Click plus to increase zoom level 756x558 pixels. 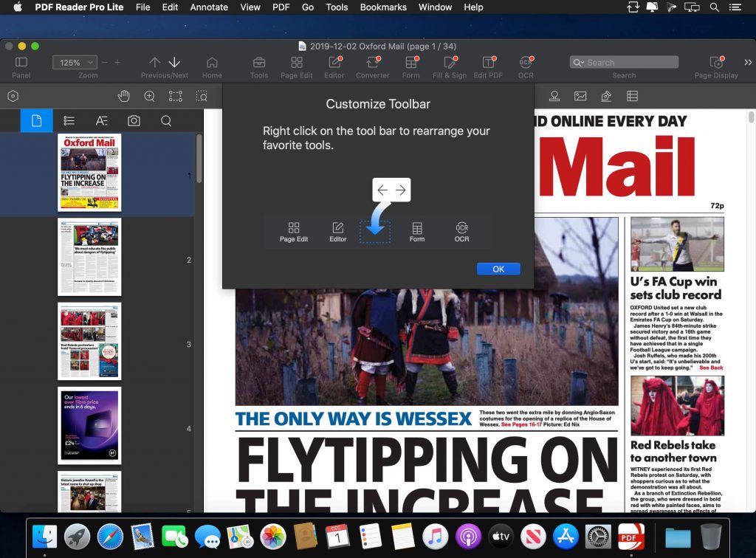click(116, 62)
